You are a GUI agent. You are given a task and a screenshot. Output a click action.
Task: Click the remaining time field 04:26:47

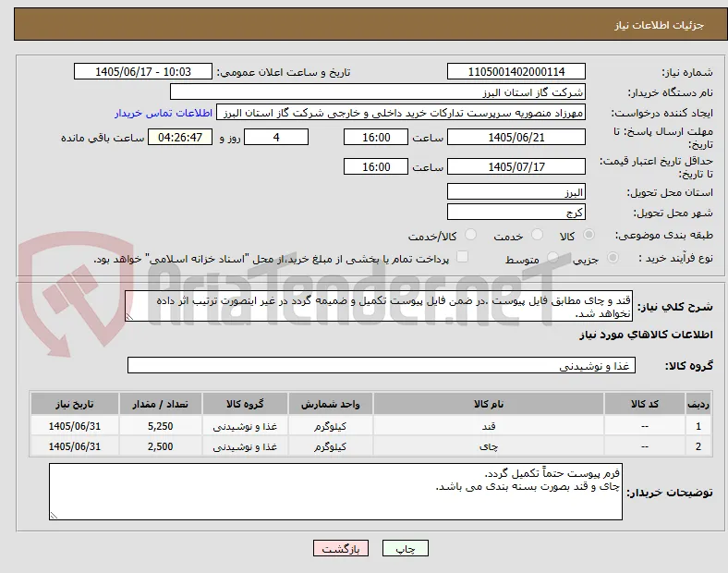[x=180, y=138]
